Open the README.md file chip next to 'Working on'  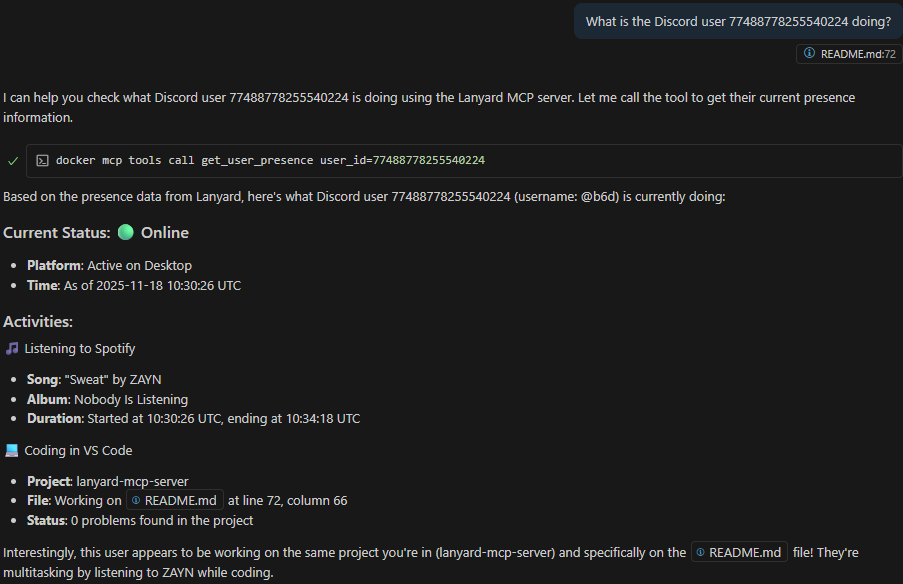[x=174, y=500]
